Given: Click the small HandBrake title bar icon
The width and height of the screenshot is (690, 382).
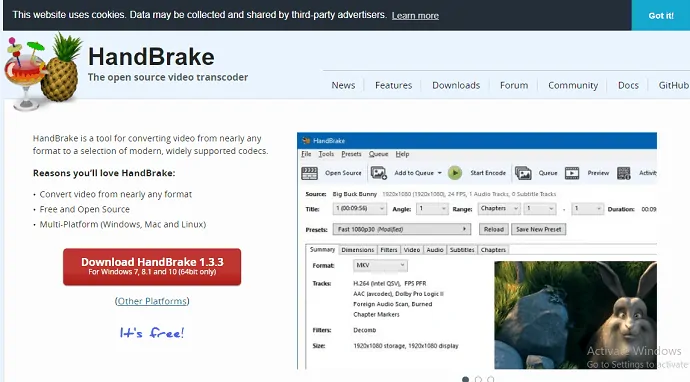Looking at the screenshot, I should click(x=306, y=141).
